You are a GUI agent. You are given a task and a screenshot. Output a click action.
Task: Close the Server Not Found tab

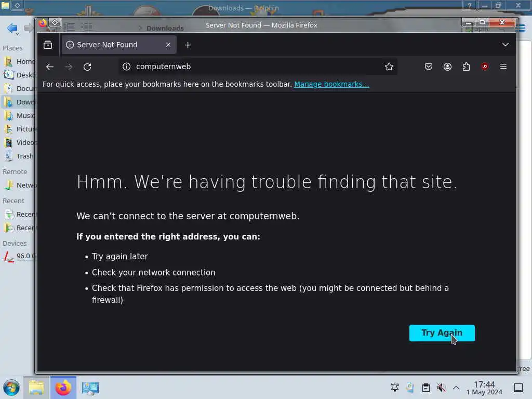168,45
